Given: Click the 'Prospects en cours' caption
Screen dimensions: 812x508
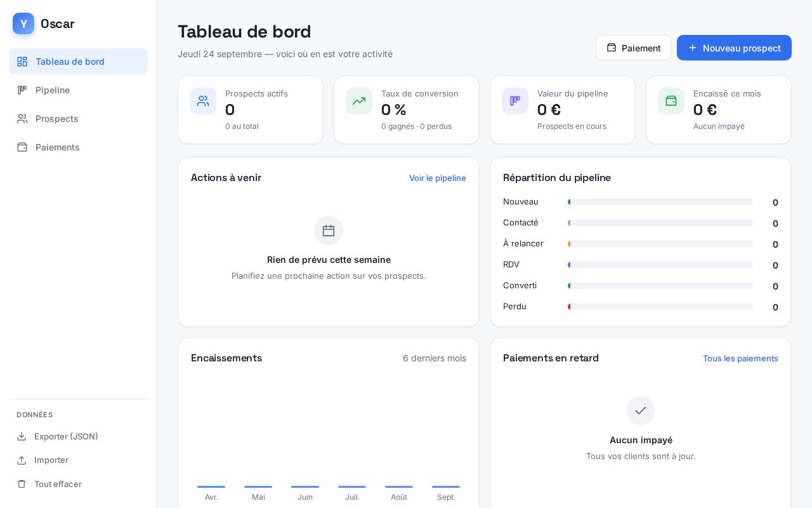Looking at the screenshot, I should click(x=572, y=126).
